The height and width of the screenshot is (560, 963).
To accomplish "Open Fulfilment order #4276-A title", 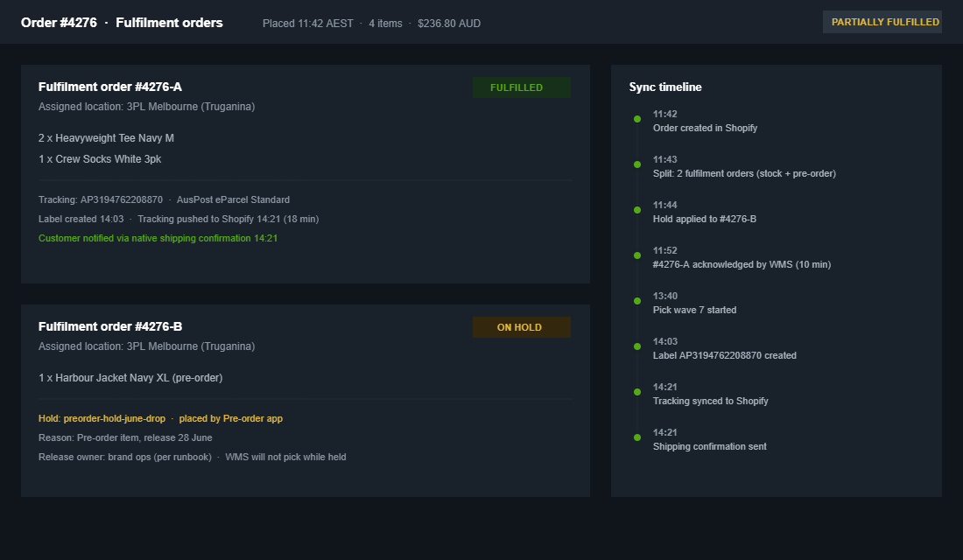I will (x=110, y=87).
